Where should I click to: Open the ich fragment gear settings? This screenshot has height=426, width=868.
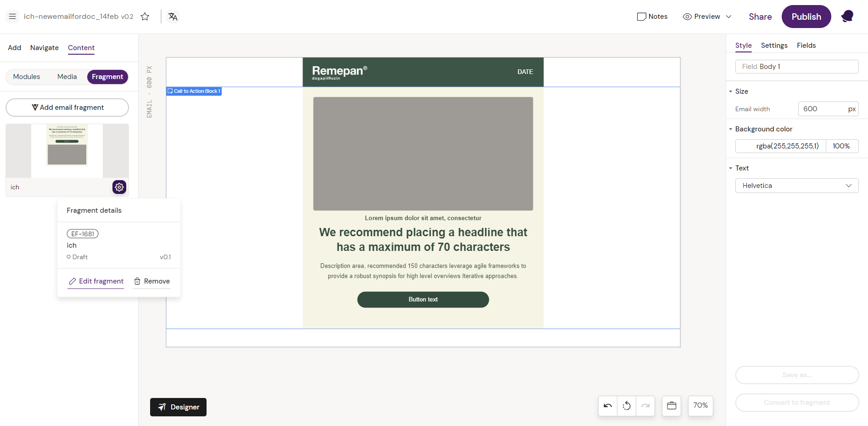click(119, 187)
